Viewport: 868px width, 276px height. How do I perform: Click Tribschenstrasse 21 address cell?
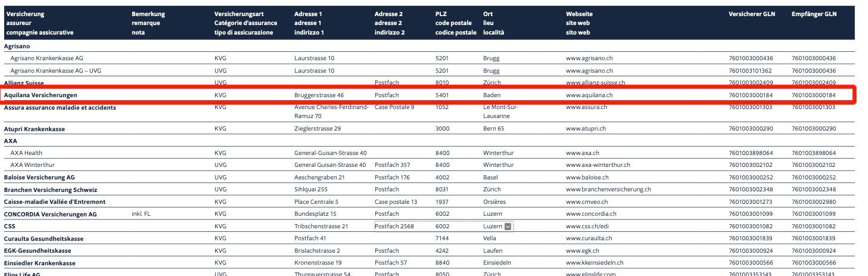coord(321,227)
